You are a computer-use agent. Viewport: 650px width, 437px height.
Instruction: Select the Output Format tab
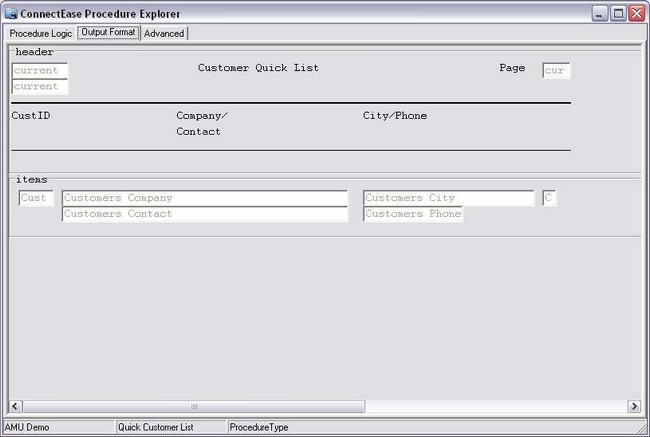pyautogui.click(x=108, y=32)
